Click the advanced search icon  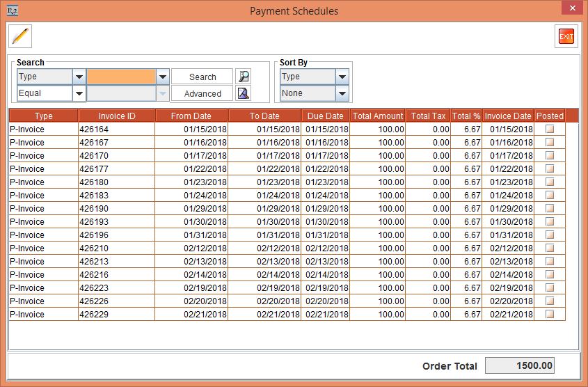click(243, 93)
